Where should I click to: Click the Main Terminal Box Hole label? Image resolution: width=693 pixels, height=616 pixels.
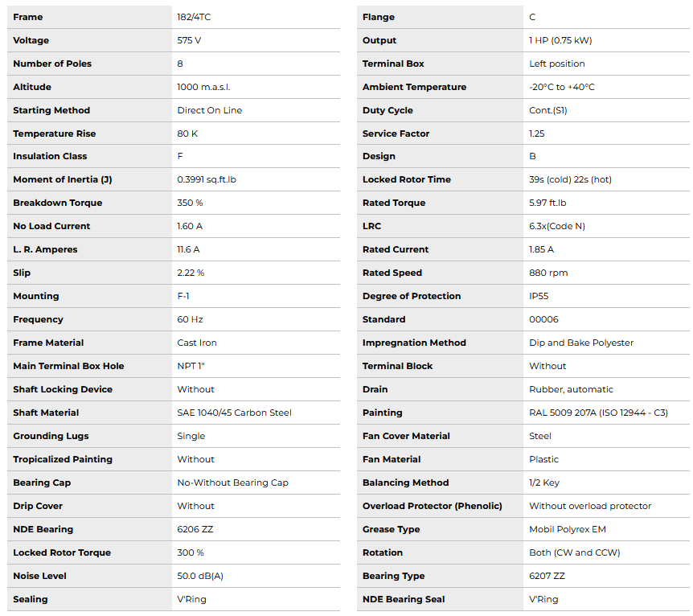pos(68,366)
